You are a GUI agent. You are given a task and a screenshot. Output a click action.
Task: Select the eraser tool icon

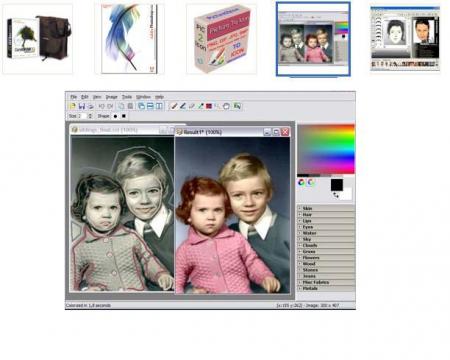point(192,106)
